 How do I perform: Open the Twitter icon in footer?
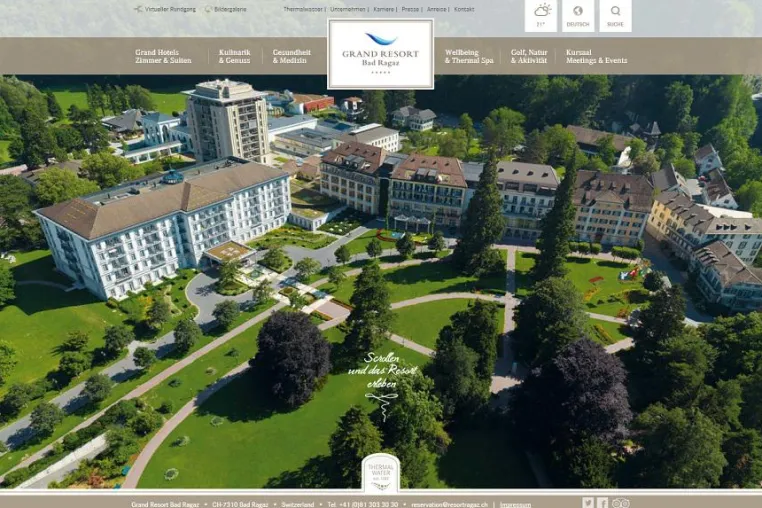[588, 503]
